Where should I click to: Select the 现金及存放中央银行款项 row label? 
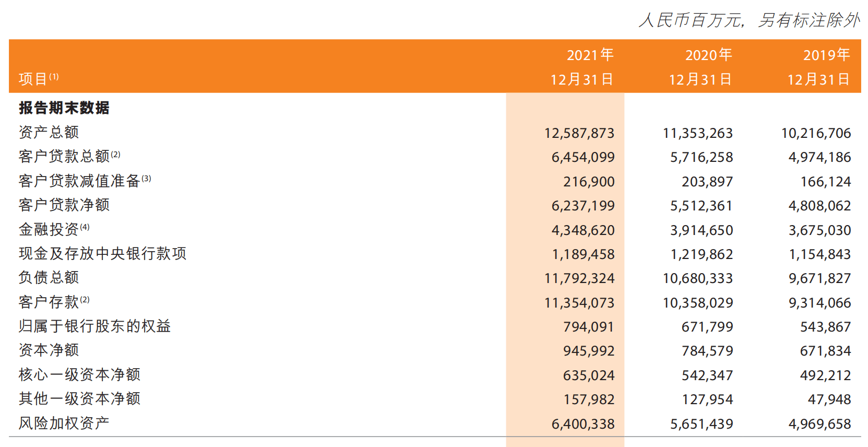(x=103, y=253)
